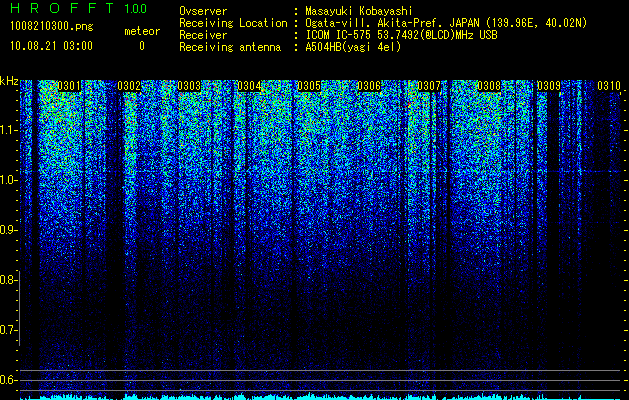Click the Receiving Location label
The height and width of the screenshot is (400, 629).
pos(233,23)
